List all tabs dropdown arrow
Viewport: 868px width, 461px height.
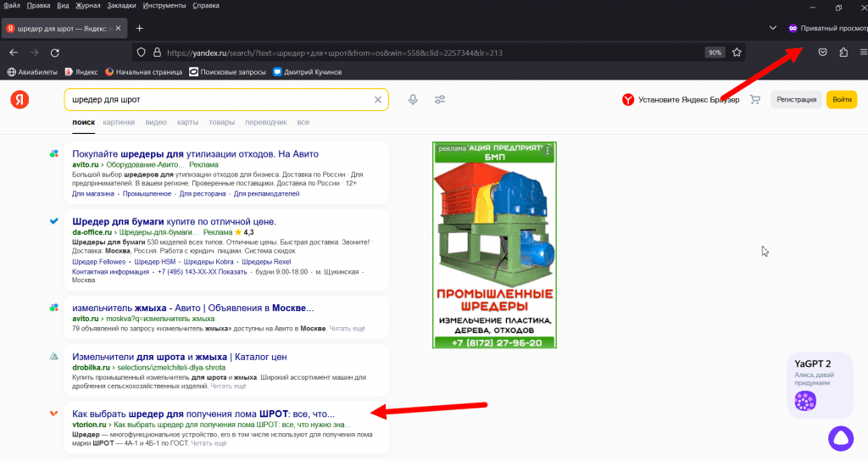tap(773, 28)
